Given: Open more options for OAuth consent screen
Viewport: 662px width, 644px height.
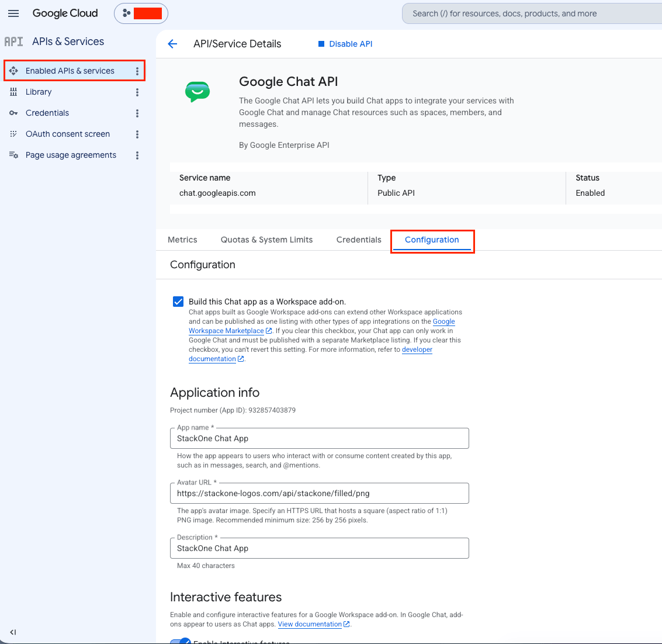Looking at the screenshot, I should click(x=137, y=134).
